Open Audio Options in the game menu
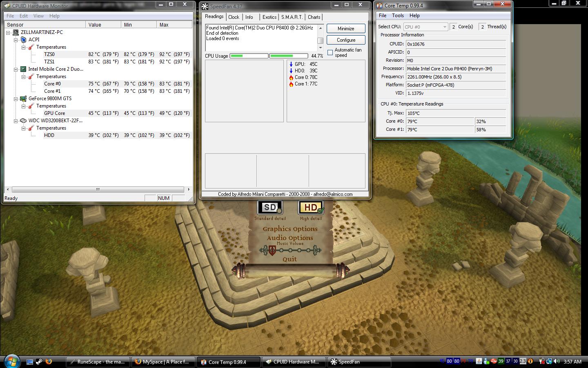588x368 pixels. [x=290, y=238]
